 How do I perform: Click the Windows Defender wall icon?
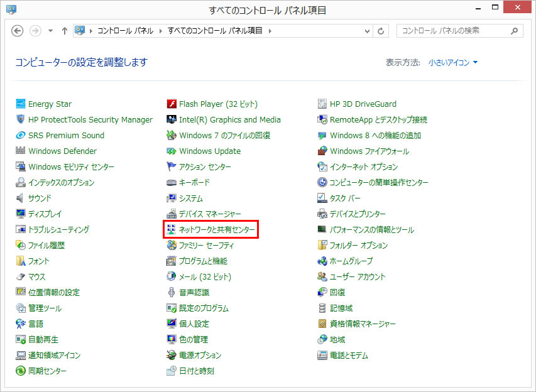tap(21, 151)
